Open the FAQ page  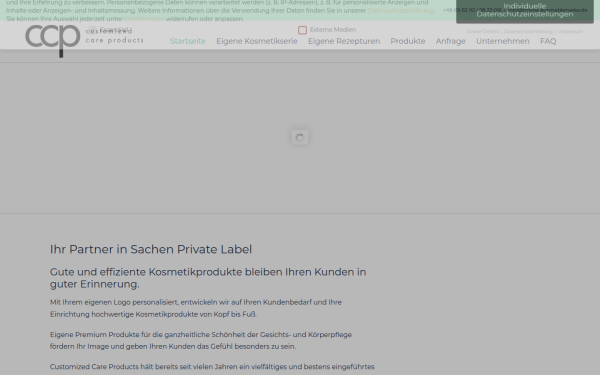point(548,41)
